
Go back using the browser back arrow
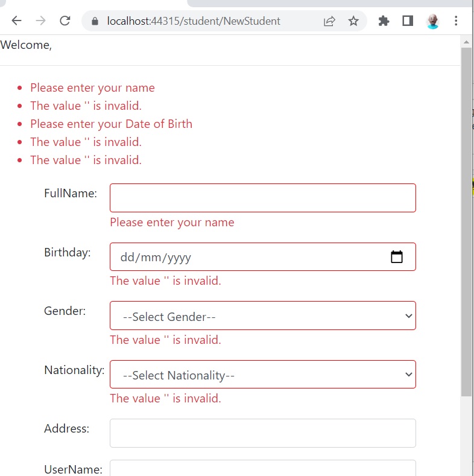16,21
